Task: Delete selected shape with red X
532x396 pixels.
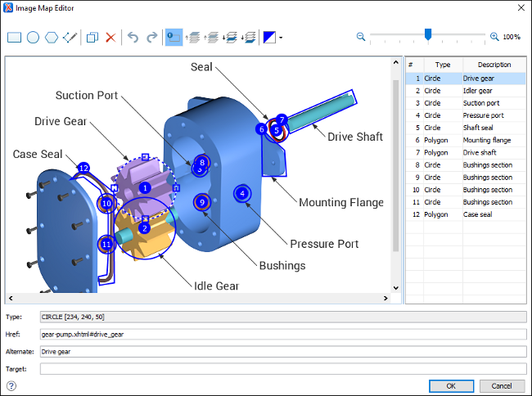Action: (x=110, y=38)
